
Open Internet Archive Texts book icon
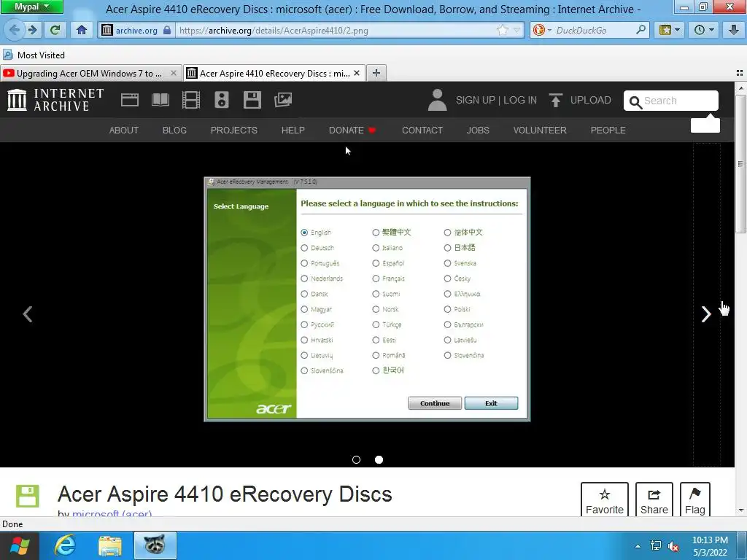coord(160,100)
